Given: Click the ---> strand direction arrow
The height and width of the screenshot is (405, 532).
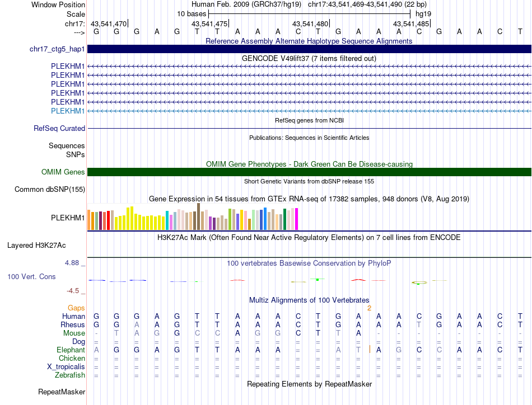Looking at the screenshot, I should click(x=79, y=32).
